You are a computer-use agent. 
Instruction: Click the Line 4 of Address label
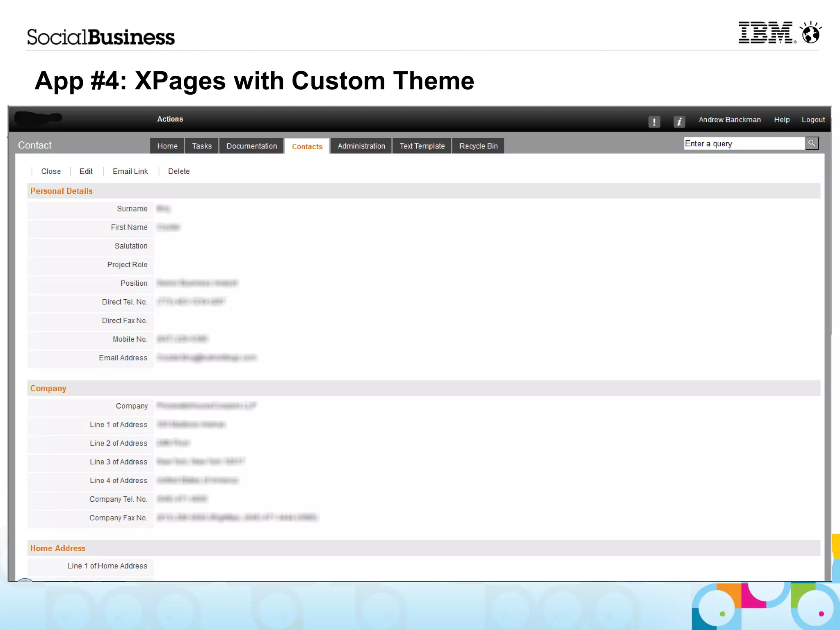(119, 480)
